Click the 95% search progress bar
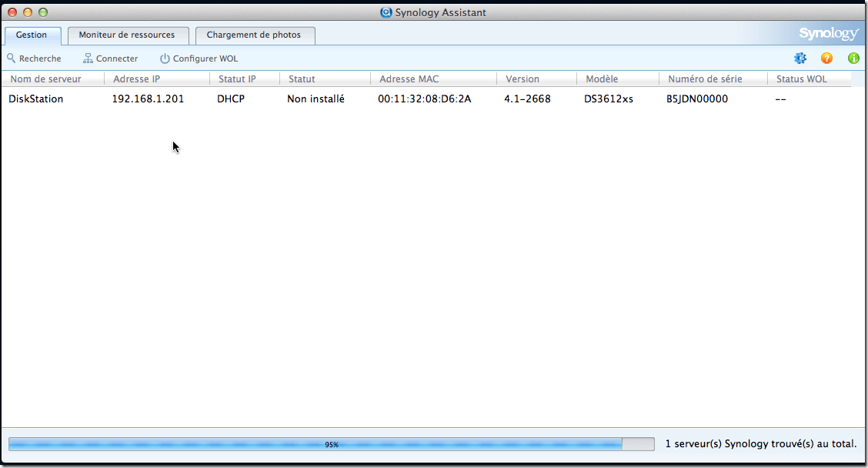The image size is (868, 468). [x=332, y=444]
